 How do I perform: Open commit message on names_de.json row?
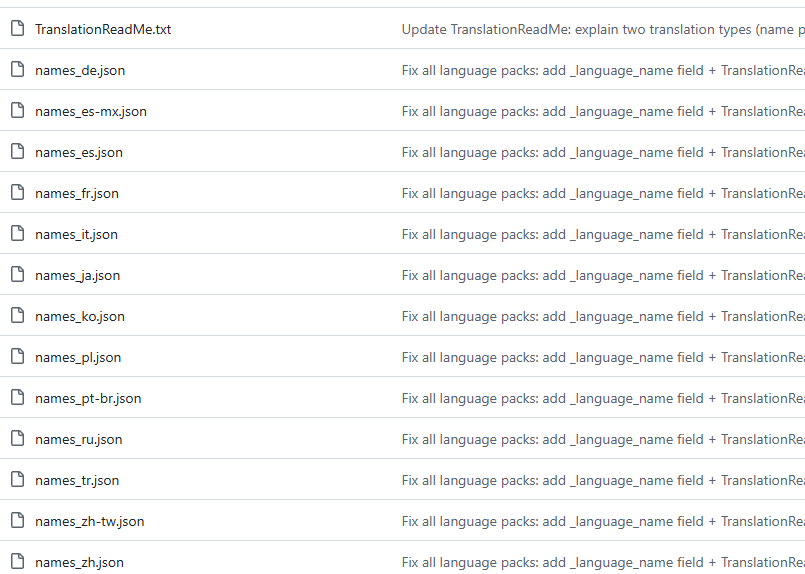603,70
